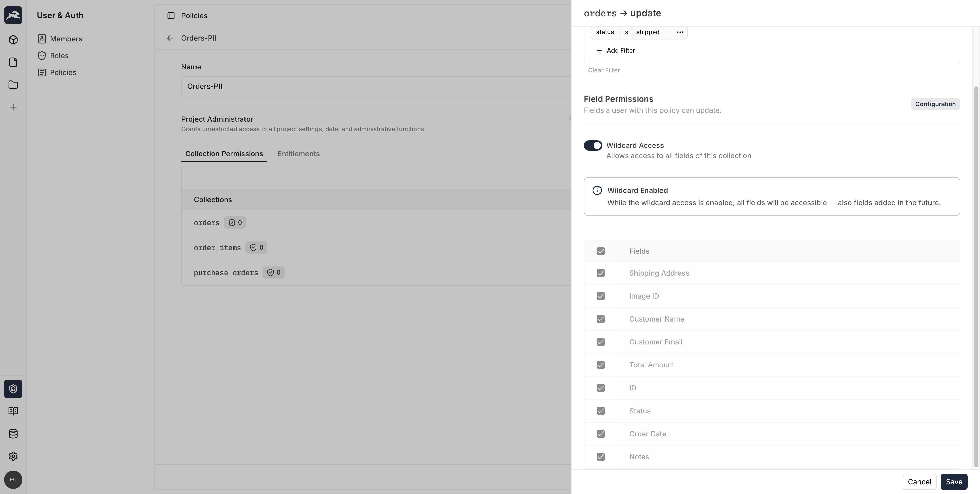Screen dimensions: 980x494
Task: Click the Save button
Action: coord(953,481)
